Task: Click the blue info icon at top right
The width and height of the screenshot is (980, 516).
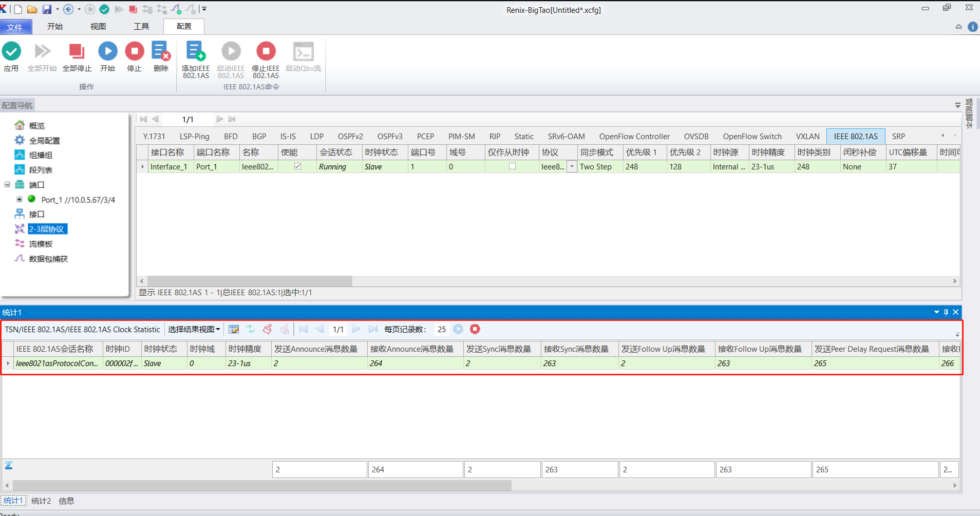Action: pos(973,27)
